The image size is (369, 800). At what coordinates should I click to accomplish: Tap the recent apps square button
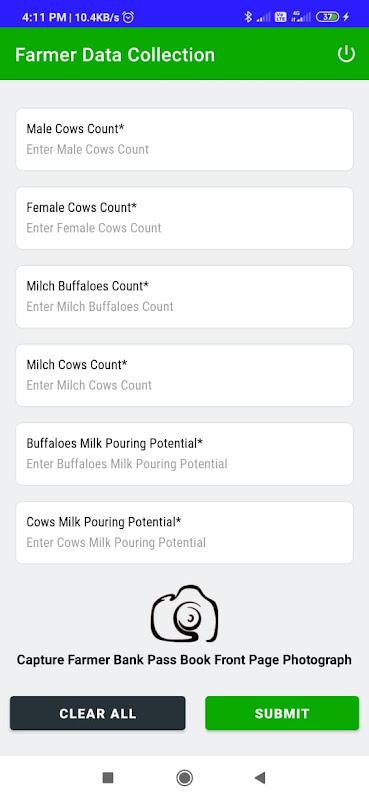108,778
